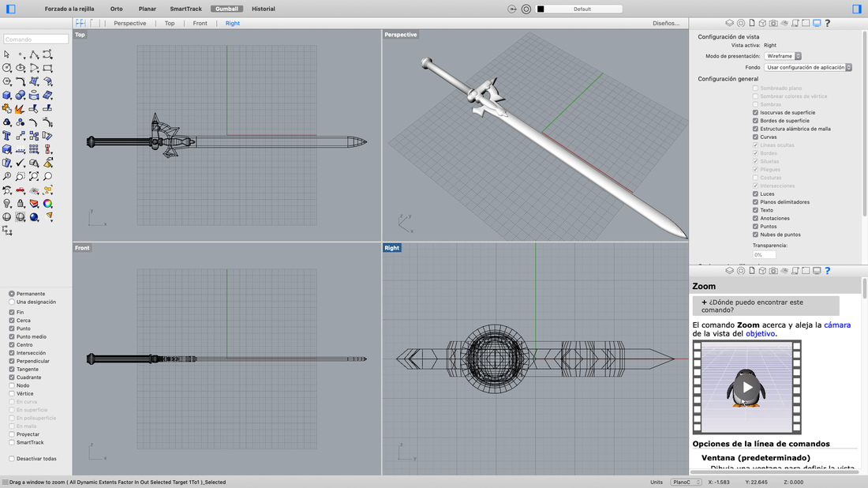The height and width of the screenshot is (488, 868).
Task: Select the pointer selection tool
Action: (6, 54)
